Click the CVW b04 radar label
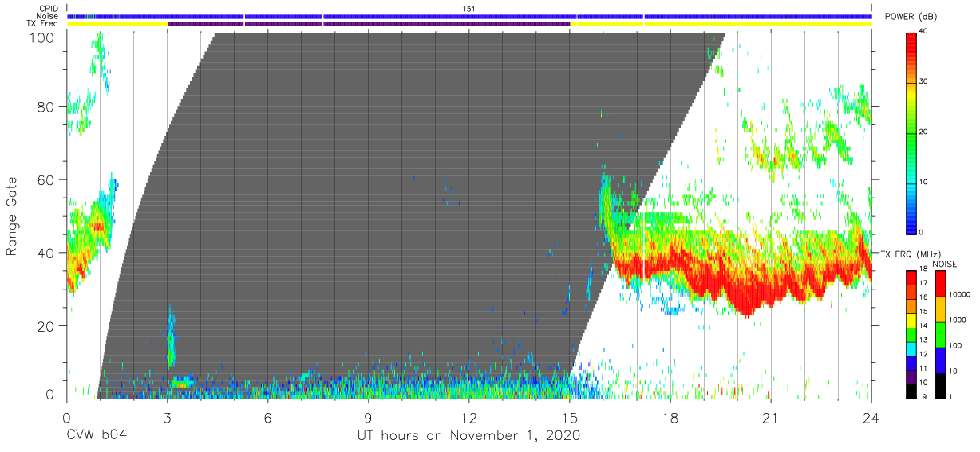This screenshot has width=980, height=452. coord(96,435)
